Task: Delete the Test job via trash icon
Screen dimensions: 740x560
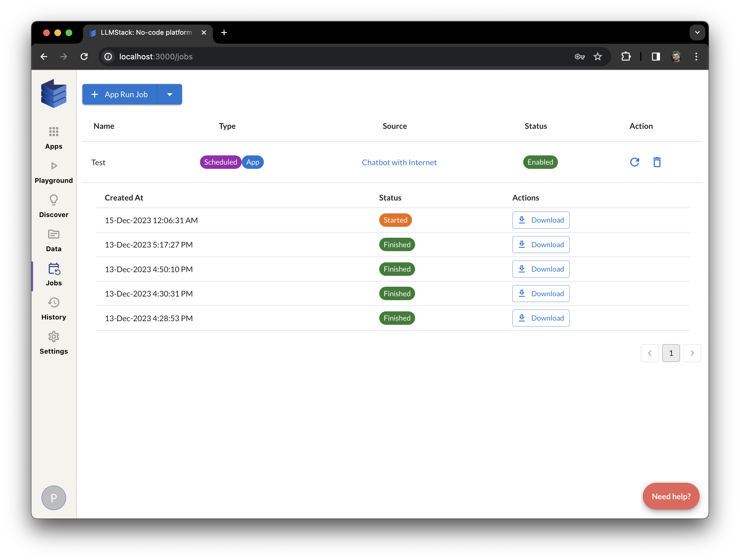Action: (x=657, y=162)
